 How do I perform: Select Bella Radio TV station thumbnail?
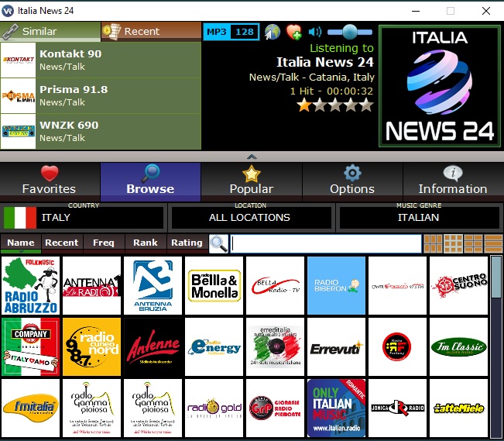coord(275,285)
